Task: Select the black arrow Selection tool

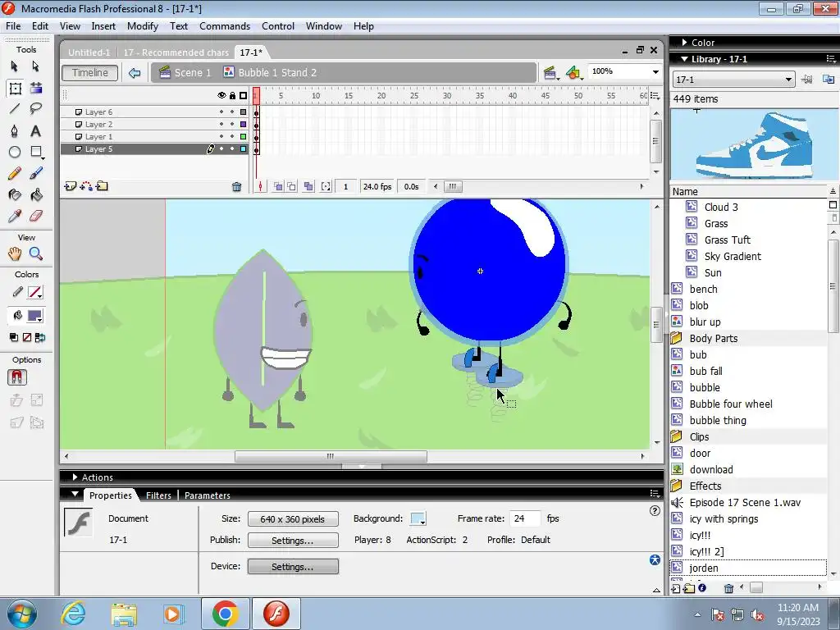Action: (x=15, y=66)
